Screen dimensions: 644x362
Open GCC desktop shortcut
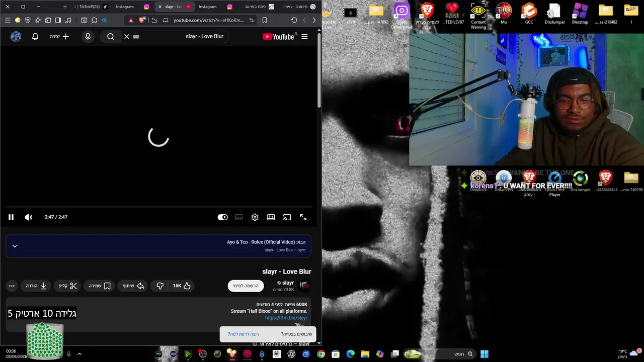coord(529,14)
